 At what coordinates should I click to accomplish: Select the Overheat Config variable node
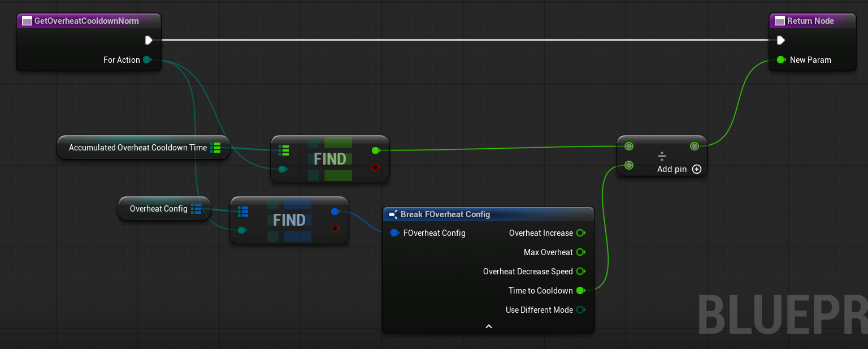158,209
